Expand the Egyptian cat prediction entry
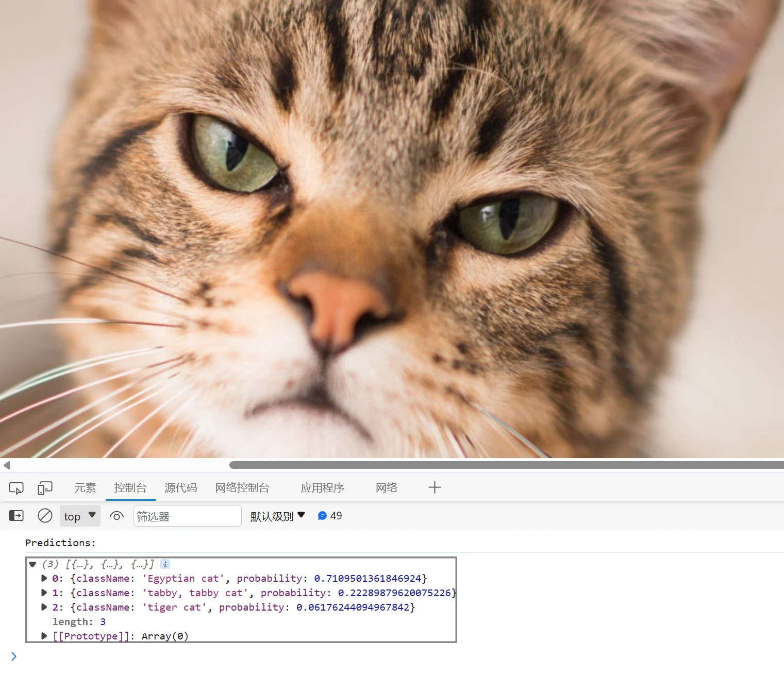Image resolution: width=784 pixels, height=675 pixels. [44, 578]
